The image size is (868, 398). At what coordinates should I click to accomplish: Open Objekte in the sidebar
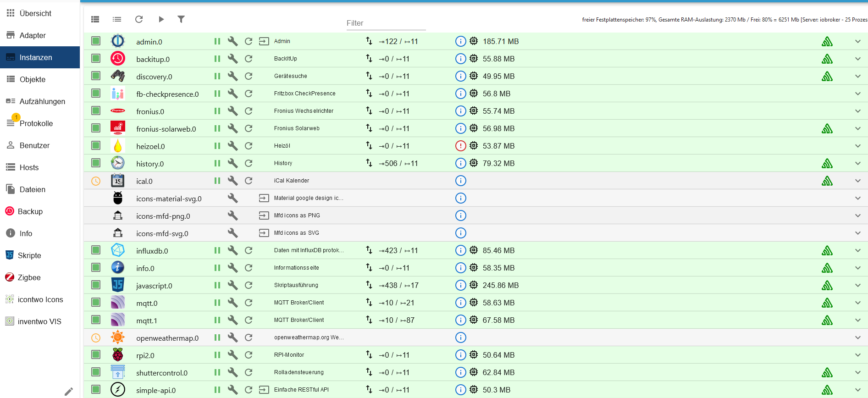pos(40,79)
